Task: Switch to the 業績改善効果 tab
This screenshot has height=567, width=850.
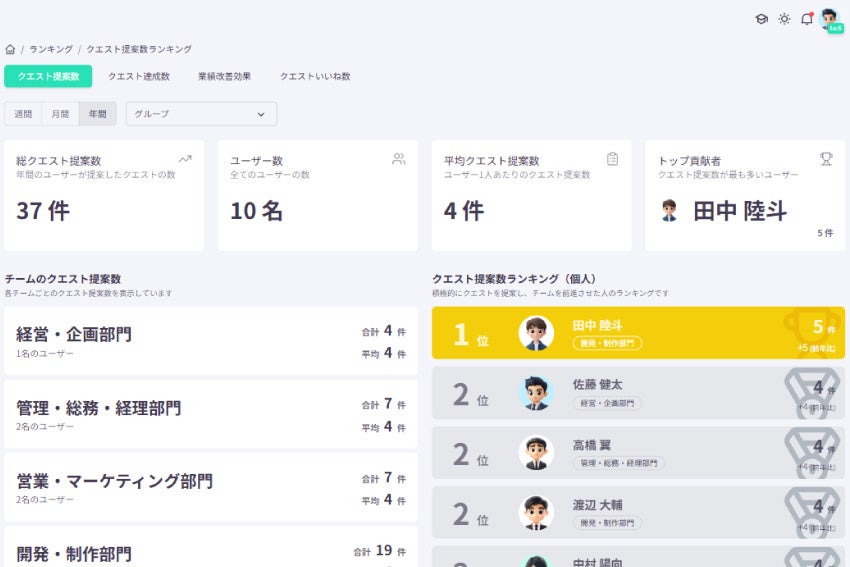Action: [x=224, y=76]
